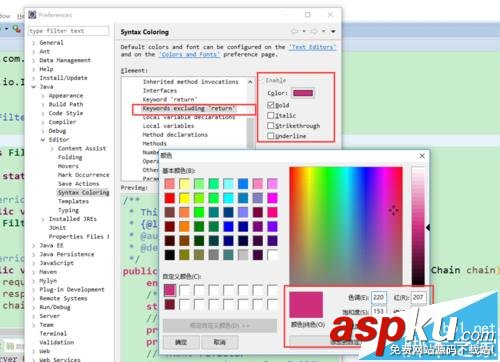Viewport: 500px width, 362px height.
Task: Pick the black basic color swatch
Action: (170, 255)
